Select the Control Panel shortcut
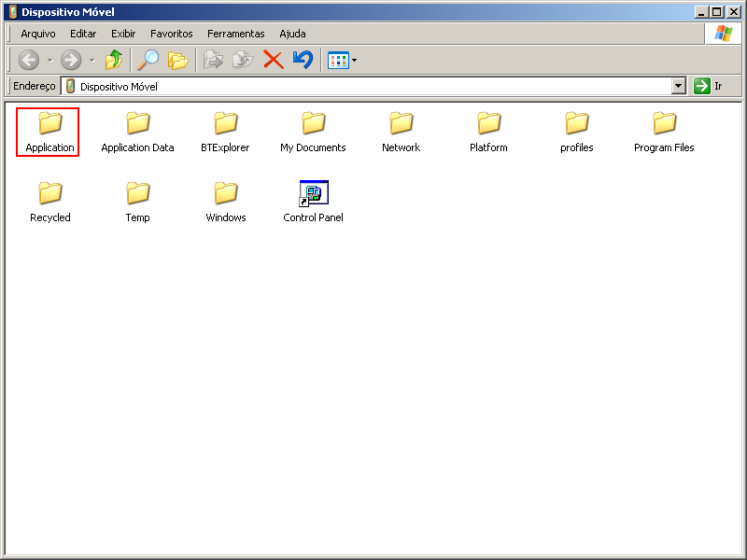This screenshot has width=747, height=560. point(313,202)
